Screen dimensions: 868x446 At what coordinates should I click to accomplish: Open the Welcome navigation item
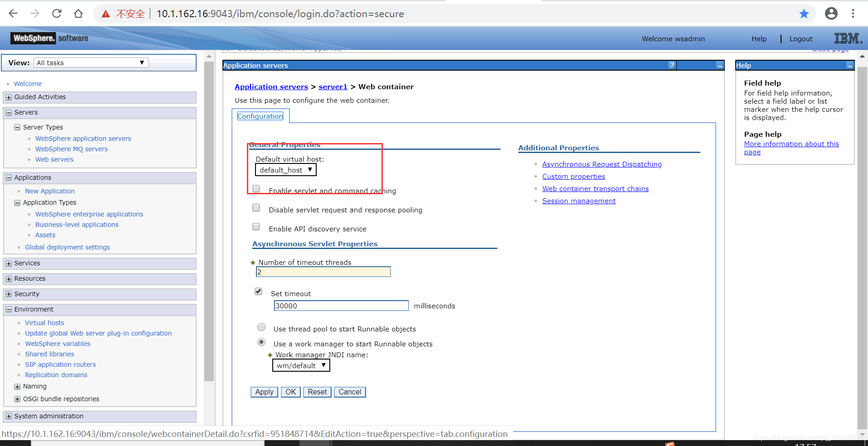28,84
